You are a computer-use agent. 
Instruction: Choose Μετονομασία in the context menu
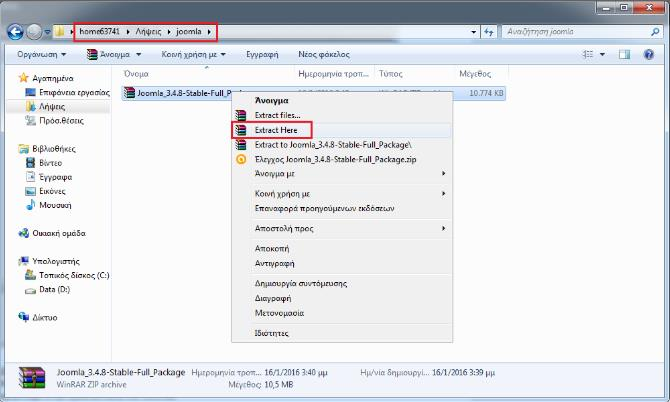click(342, 313)
